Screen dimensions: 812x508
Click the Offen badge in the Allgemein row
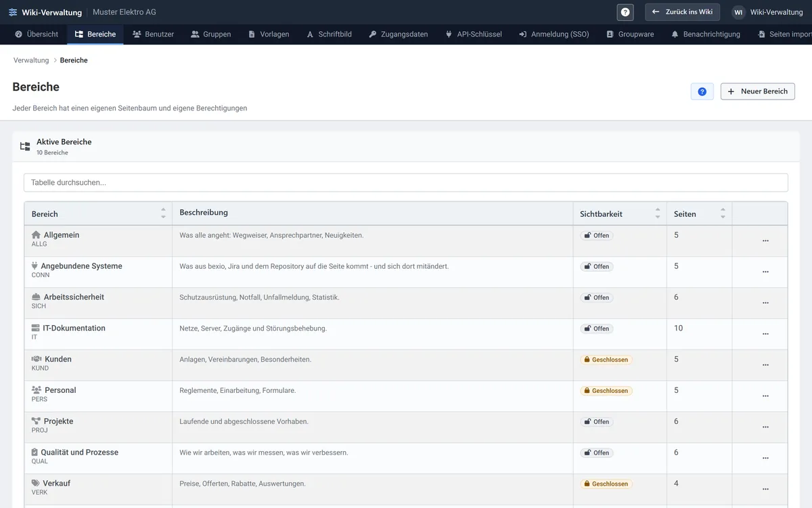pyautogui.click(x=597, y=236)
